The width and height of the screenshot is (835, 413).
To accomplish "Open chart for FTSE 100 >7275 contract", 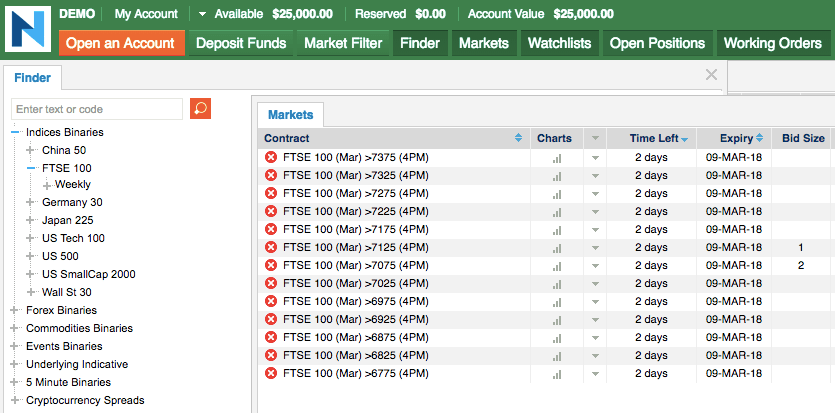I will (x=557, y=194).
